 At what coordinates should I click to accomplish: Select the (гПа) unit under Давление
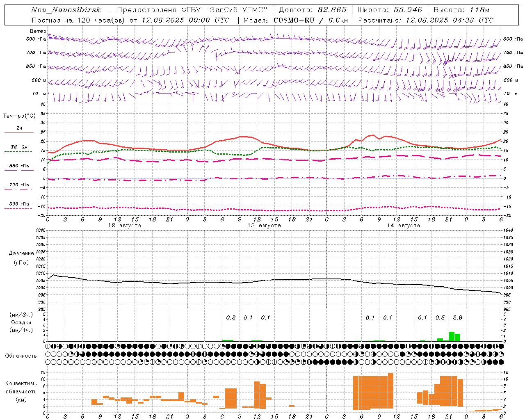coord(21,263)
